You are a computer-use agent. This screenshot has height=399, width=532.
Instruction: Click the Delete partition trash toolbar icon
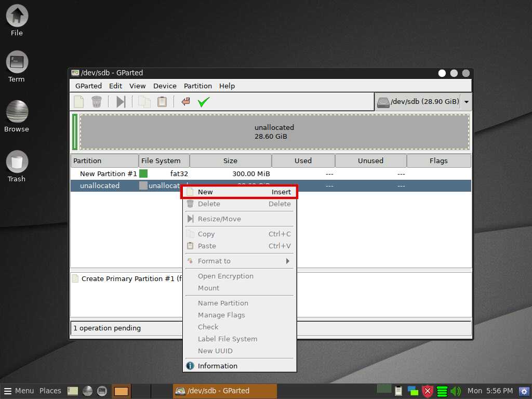point(97,102)
